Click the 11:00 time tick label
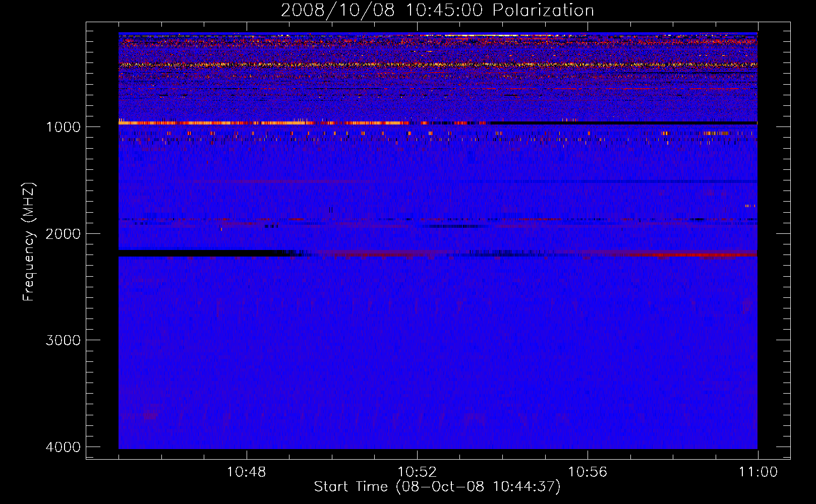The image size is (816, 504). pyautogui.click(x=758, y=472)
